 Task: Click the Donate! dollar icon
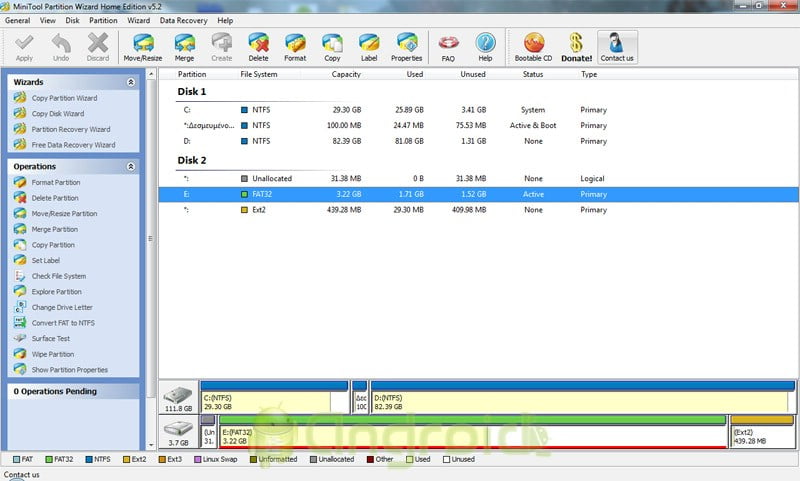pos(577,47)
